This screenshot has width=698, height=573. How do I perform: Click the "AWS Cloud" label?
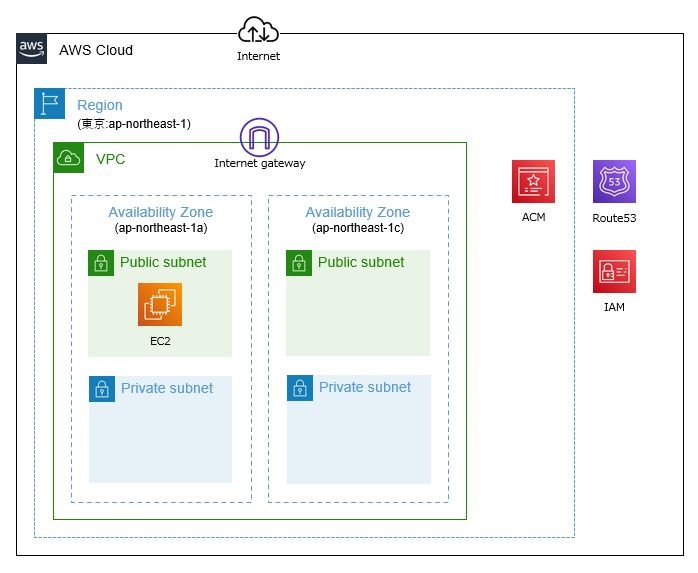pyautogui.click(x=96, y=50)
